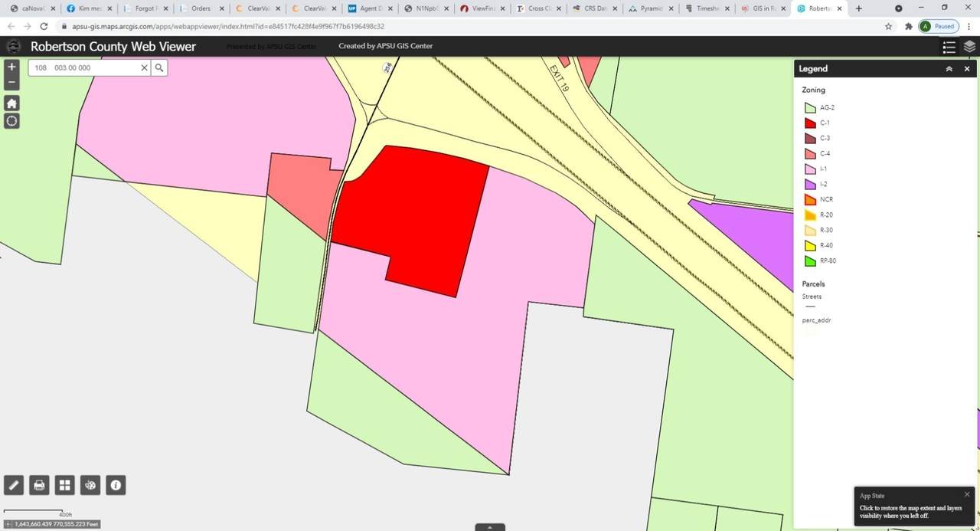980x531 pixels.
Task: Open the Print widget
Action: coord(39,485)
